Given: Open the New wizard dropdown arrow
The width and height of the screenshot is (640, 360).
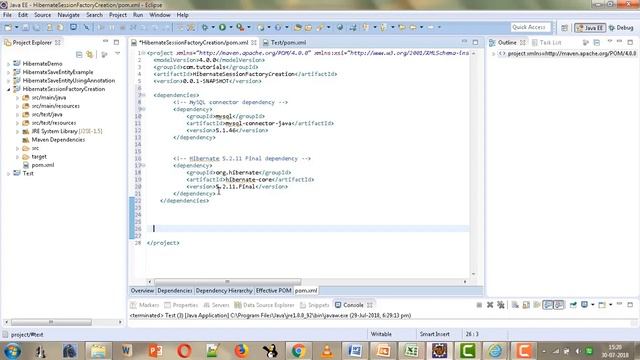Looking at the screenshot, I should [x=16, y=27].
